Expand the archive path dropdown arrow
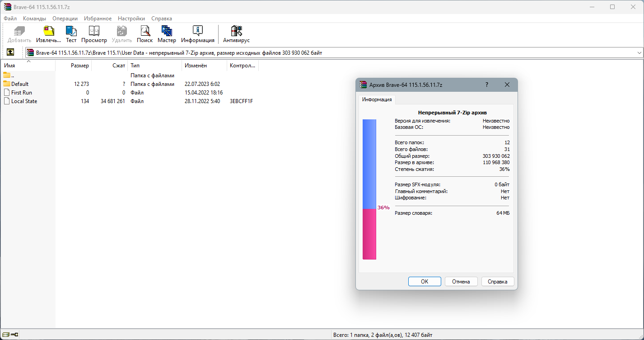644x340 pixels. point(639,53)
